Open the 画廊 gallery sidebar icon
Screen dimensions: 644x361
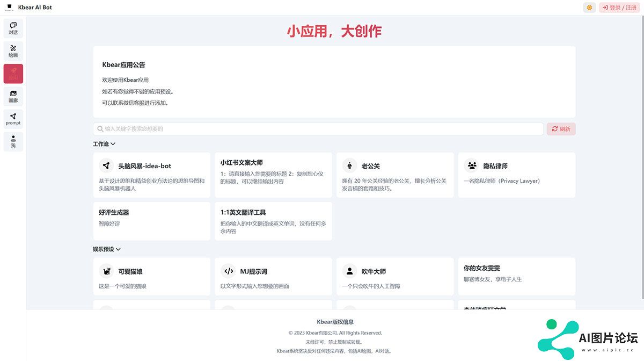(13, 97)
